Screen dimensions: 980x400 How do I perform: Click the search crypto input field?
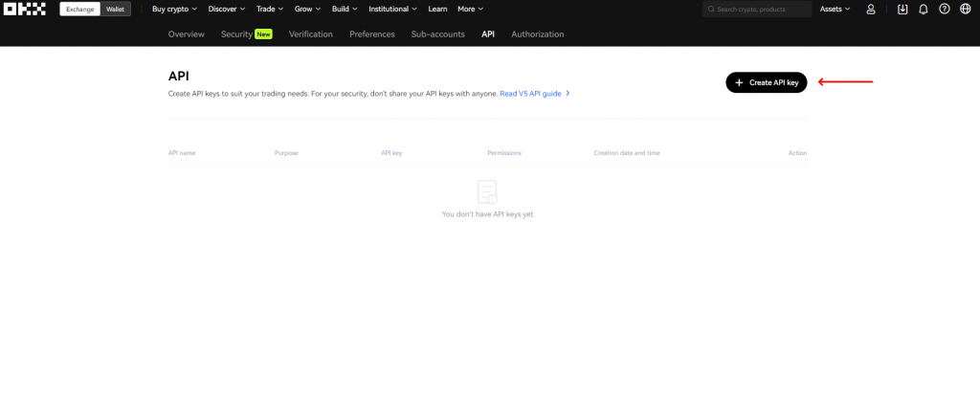[756, 10]
